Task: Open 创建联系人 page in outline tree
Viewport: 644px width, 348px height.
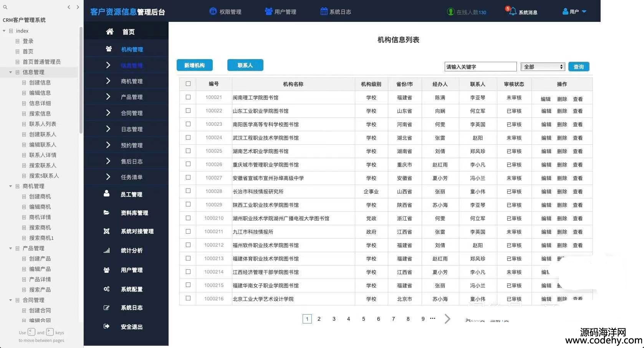Action: pos(43,134)
